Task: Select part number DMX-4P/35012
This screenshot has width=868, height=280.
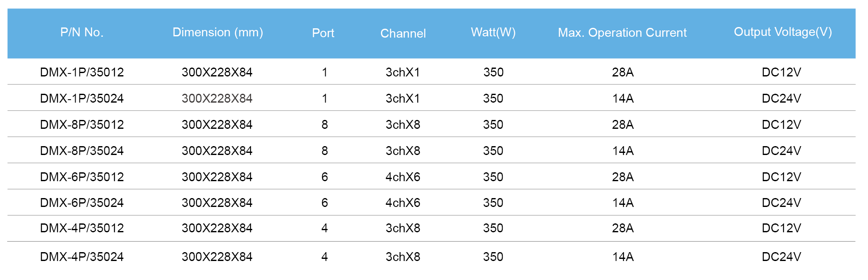Action: 82,228
